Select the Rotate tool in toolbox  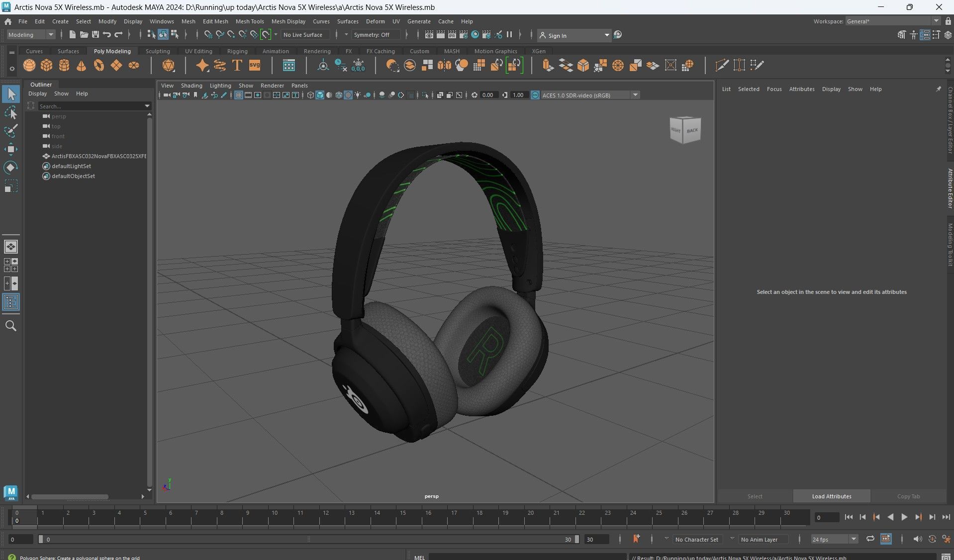[10, 167]
